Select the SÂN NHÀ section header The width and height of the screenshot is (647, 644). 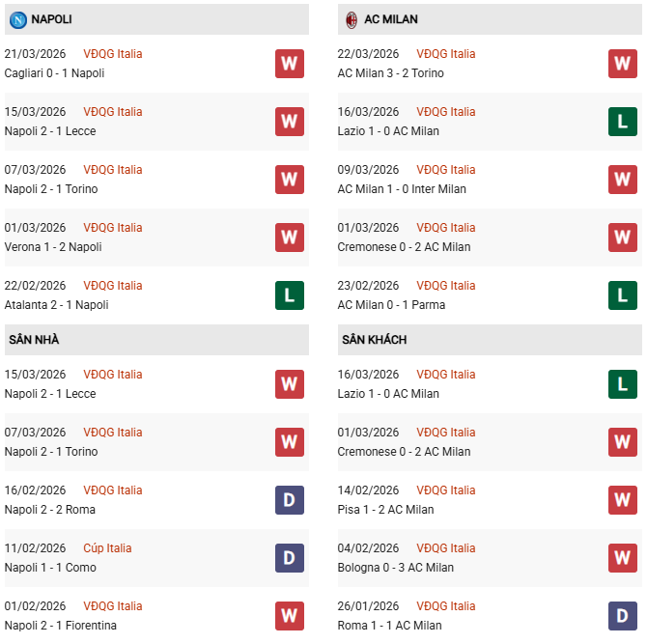(x=35, y=340)
